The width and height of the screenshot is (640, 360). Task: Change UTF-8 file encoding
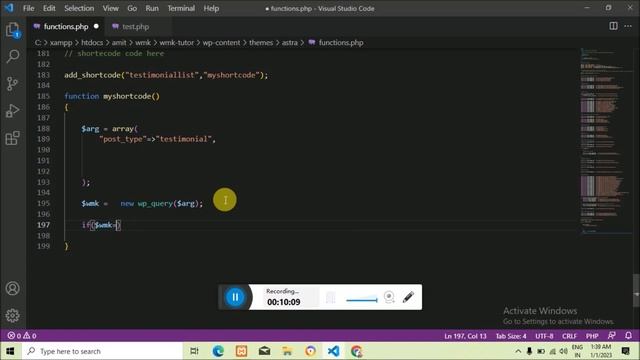click(544, 336)
